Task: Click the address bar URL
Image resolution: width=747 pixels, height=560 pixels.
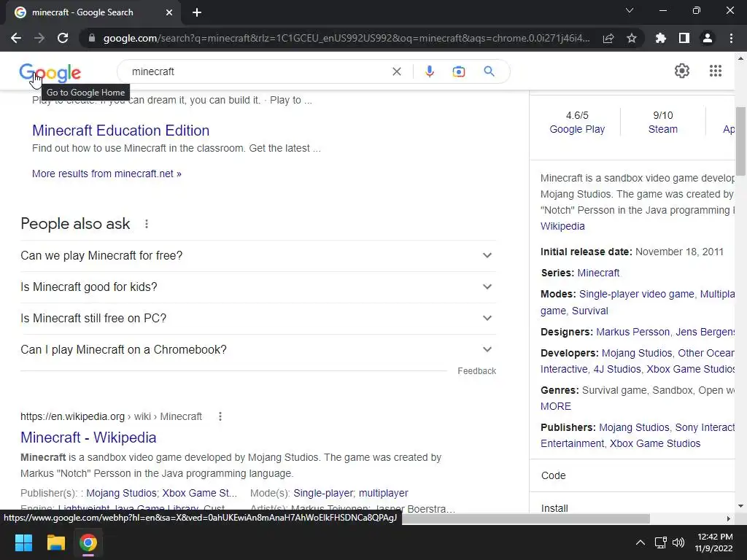Action: click(x=347, y=38)
